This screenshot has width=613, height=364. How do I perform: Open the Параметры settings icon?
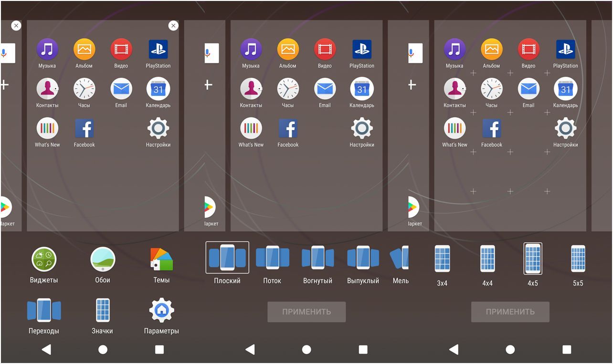(161, 311)
